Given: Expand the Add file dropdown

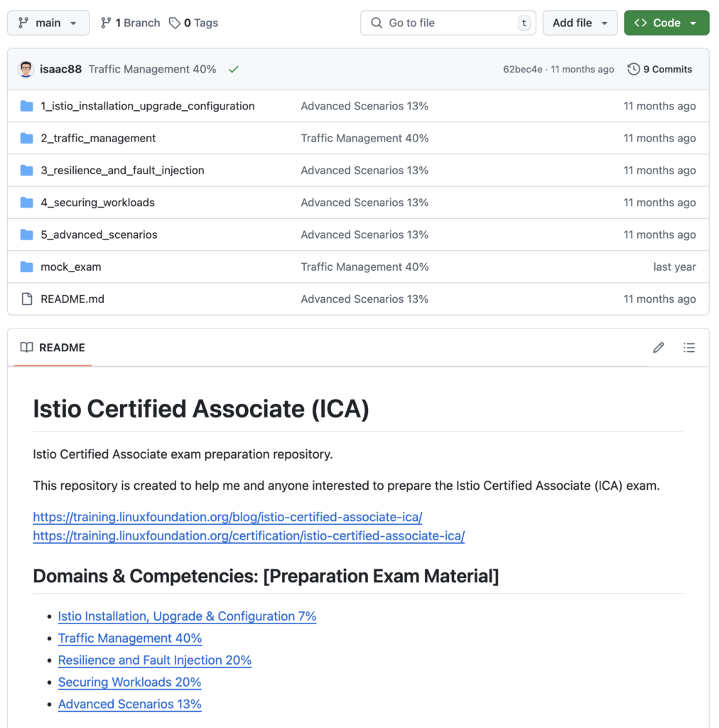Looking at the screenshot, I should [x=580, y=23].
